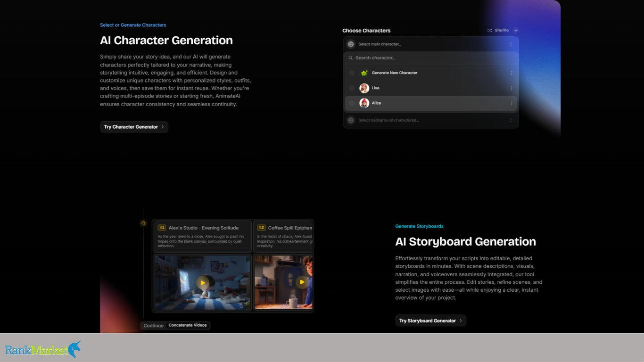Open three-dot menu in Lisa row
Image resolution: width=644 pixels, height=362 pixels.
[512, 88]
